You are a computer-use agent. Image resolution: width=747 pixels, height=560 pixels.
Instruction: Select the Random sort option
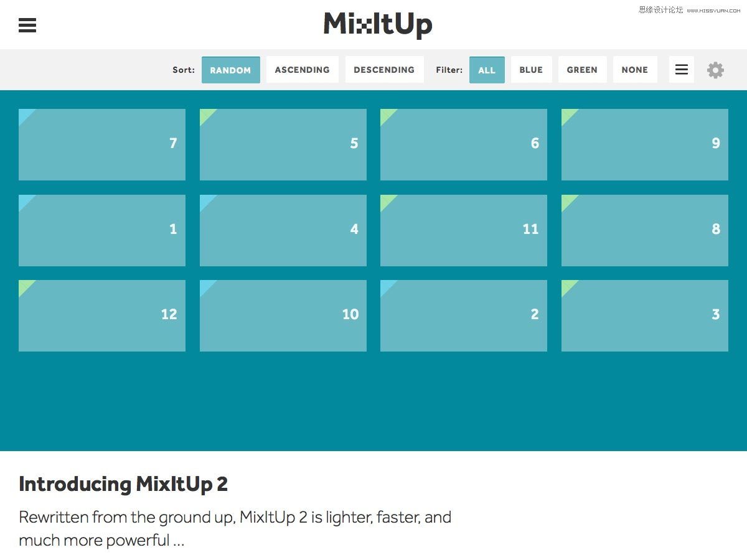(x=230, y=70)
